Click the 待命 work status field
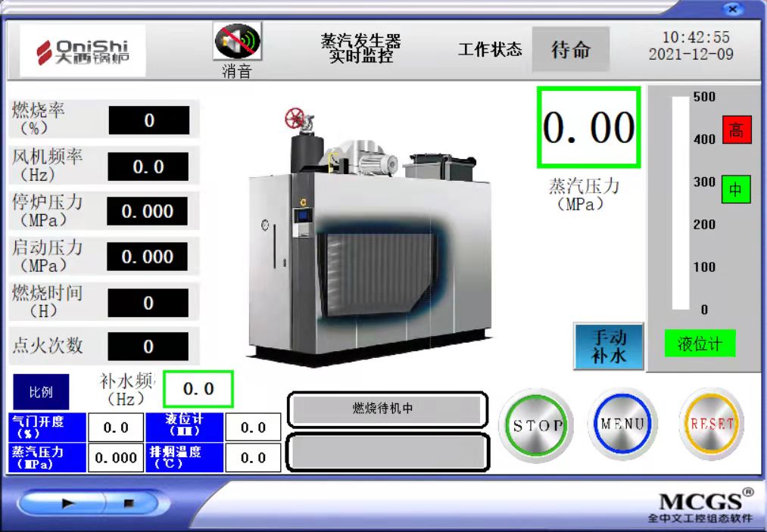 click(x=570, y=50)
